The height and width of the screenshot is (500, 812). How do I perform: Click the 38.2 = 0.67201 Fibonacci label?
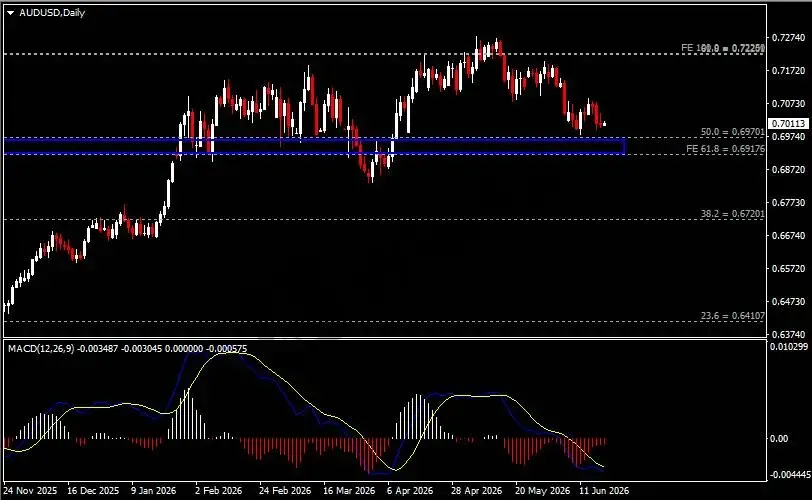tap(732, 214)
